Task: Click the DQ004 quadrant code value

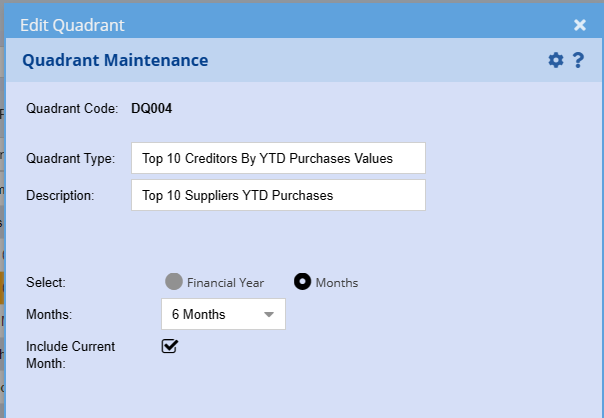Action: coord(152,108)
